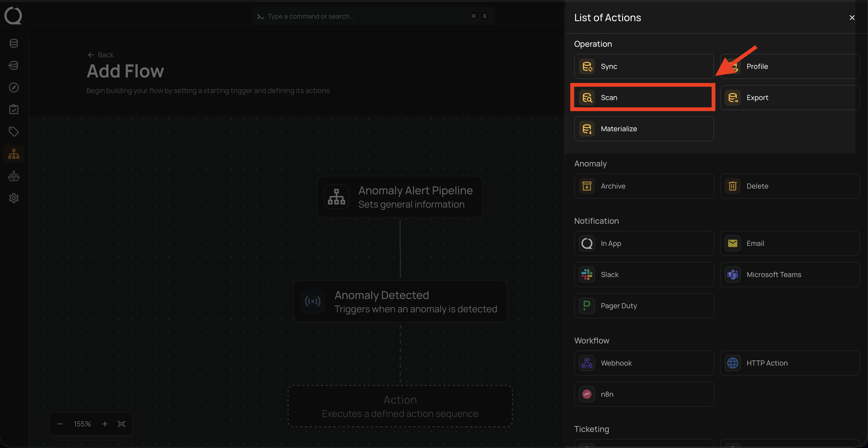Choose the Slack notification icon
868x448 pixels.
point(587,275)
